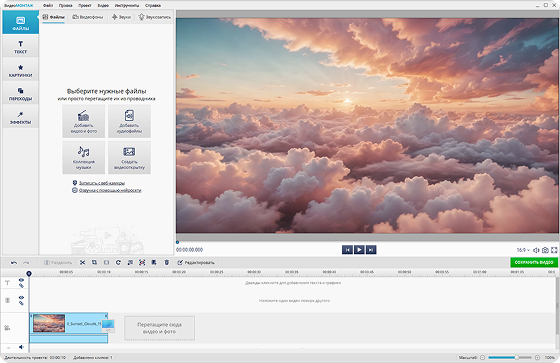The image size is (560, 363).
Task: Switch to the Видеофоны tab
Action: coord(88,17)
